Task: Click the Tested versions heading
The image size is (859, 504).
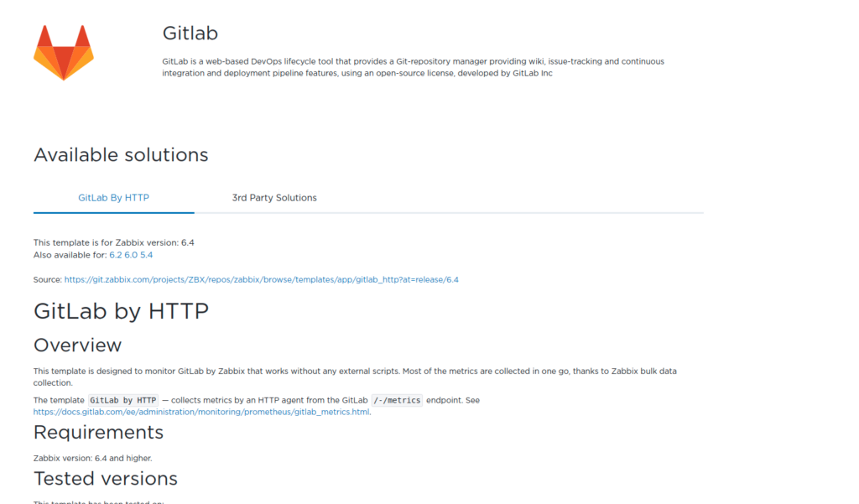Action: tap(105, 478)
